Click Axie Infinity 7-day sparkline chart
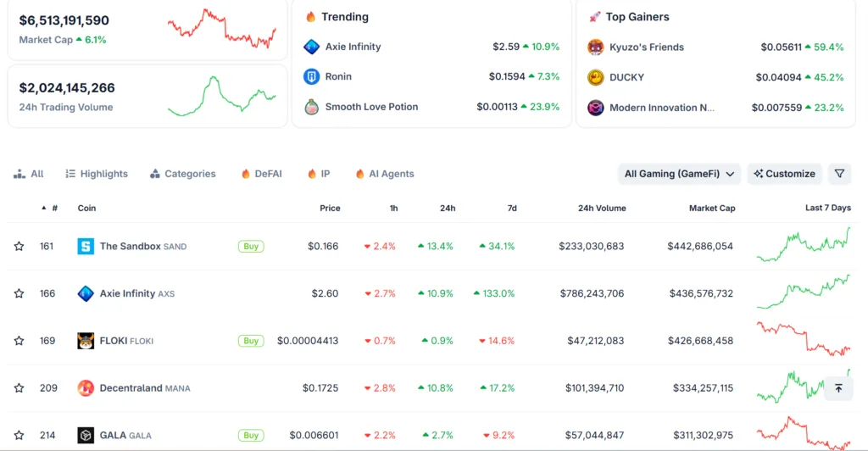The width and height of the screenshot is (868, 451). [x=804, y=292]
